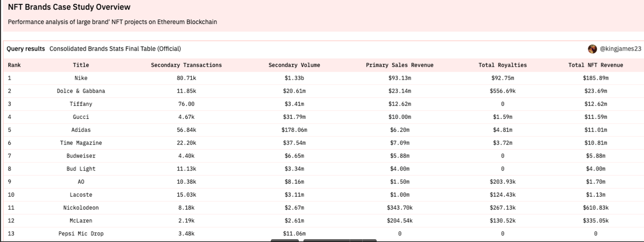The width and height of the screenshot is (644, 242).
Task: Select the Lacoste title cell
Action: [x=81, y=195]
